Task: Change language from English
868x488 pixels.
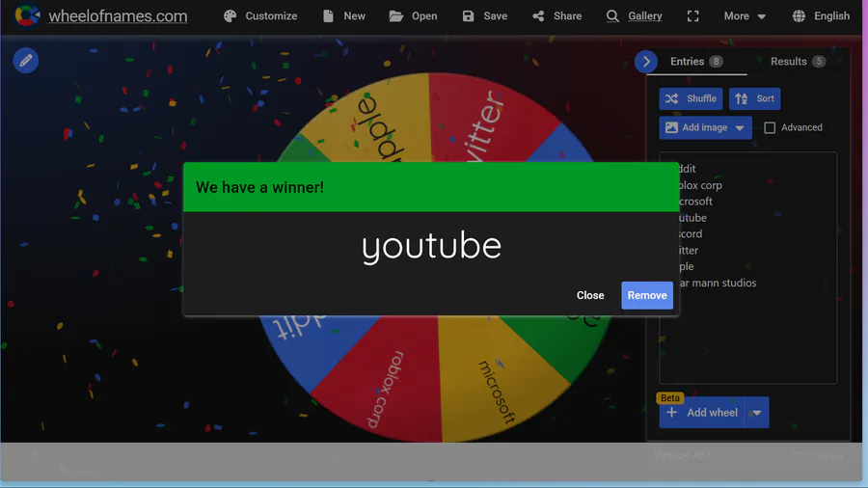Action: click(821, 16)
